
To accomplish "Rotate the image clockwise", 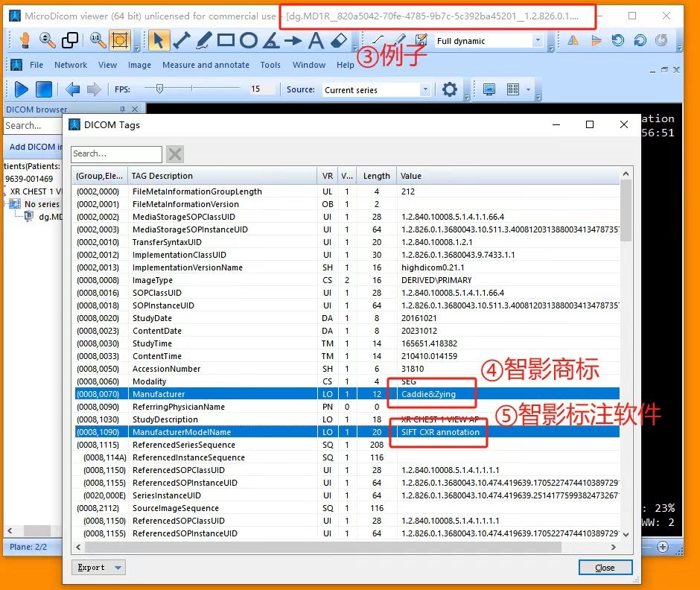I will coord(640,41).
